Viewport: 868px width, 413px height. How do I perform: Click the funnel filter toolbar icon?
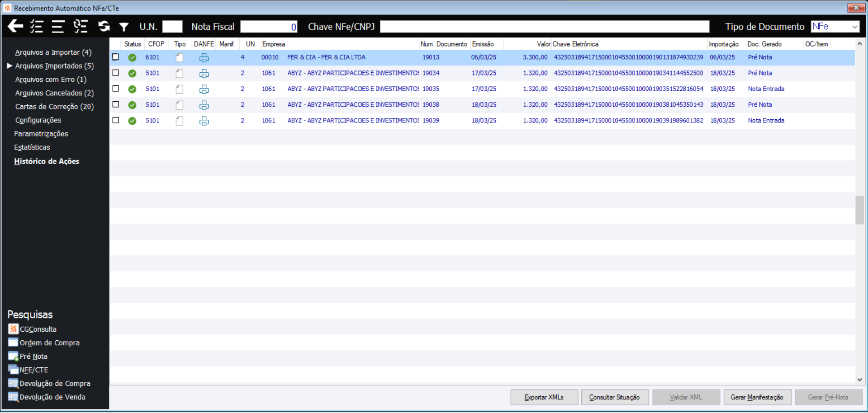pos(123,27)
